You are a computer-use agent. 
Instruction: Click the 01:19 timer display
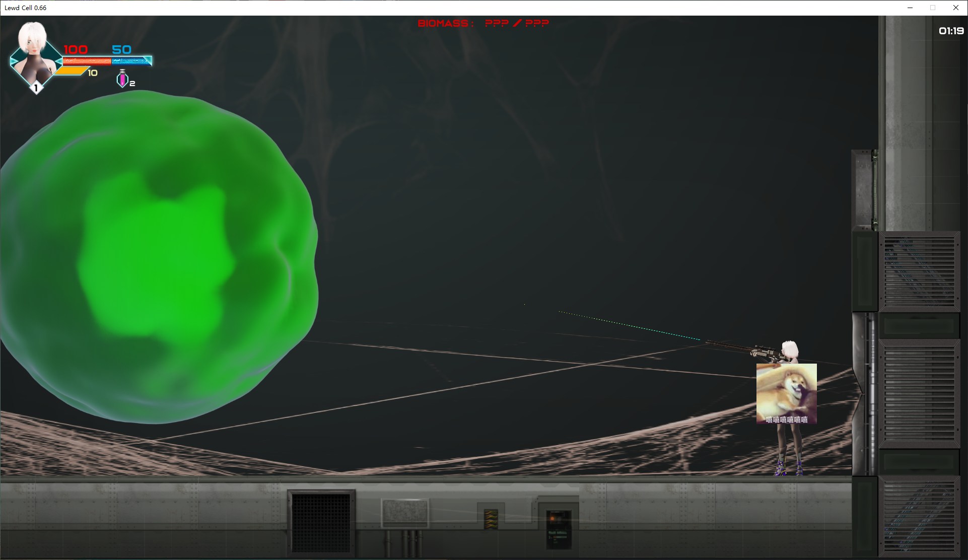click(951, 31)
